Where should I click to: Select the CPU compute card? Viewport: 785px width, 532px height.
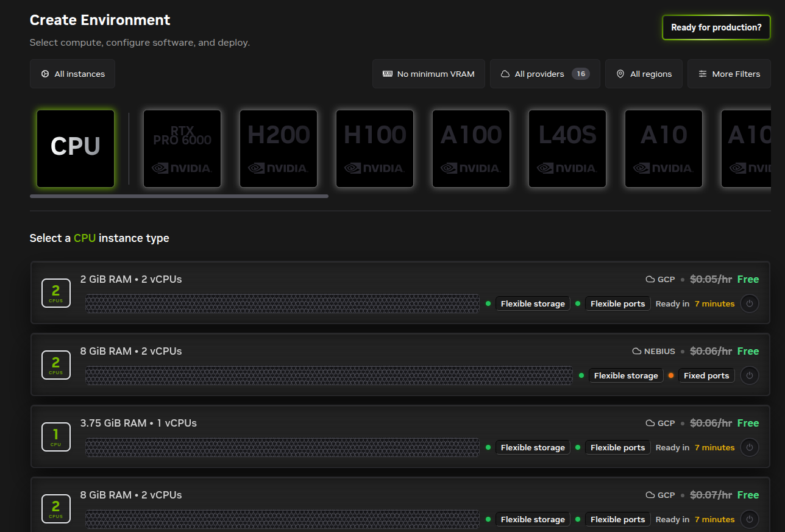(x=76, y=149)
